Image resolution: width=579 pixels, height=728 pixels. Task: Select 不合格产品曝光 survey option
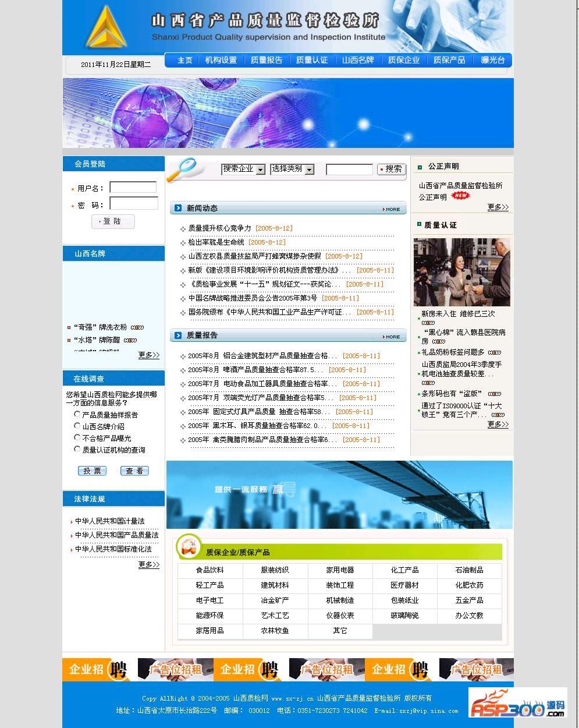[x=77, y=437]
